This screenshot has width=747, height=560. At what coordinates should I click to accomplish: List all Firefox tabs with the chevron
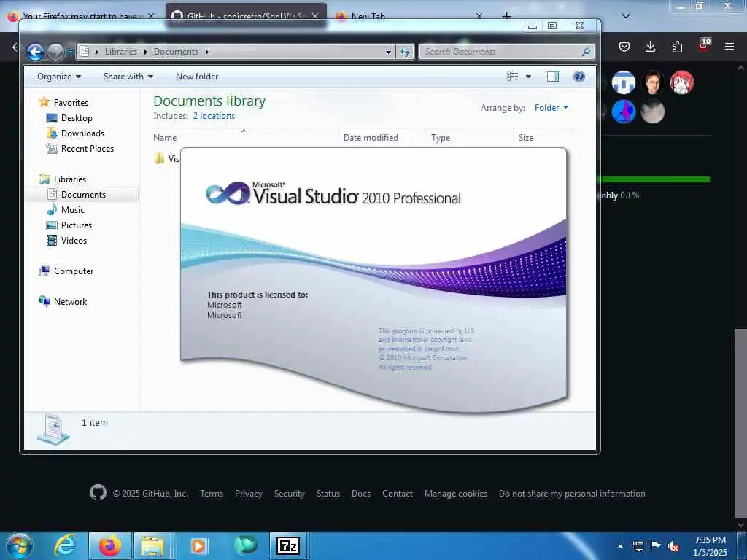pos(626,16)
